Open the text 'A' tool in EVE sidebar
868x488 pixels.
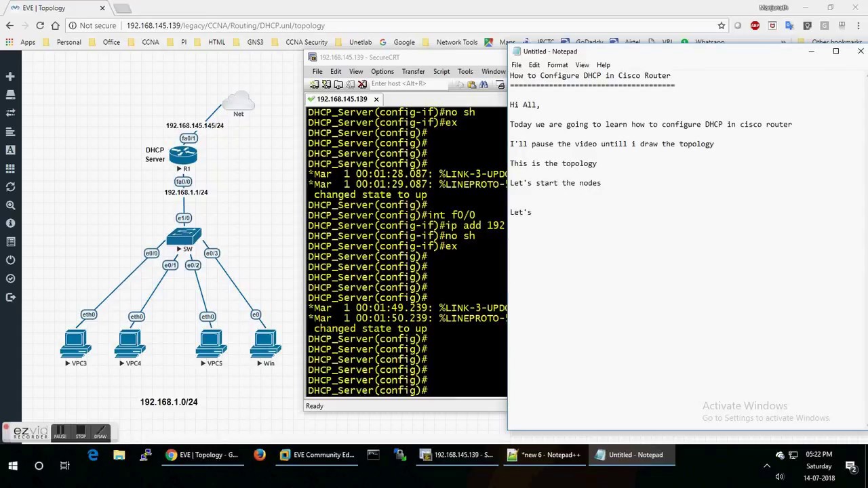pyautogui.click(x=10, y=150)
